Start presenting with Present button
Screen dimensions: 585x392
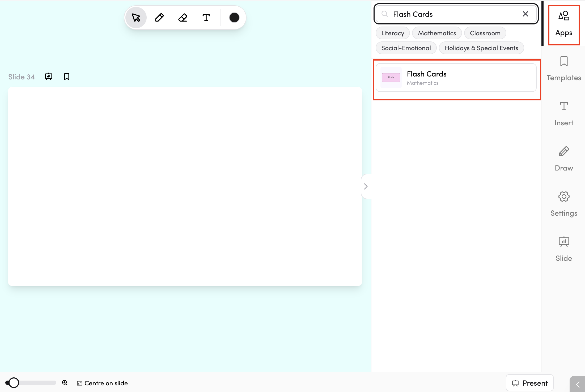[530, 383]
